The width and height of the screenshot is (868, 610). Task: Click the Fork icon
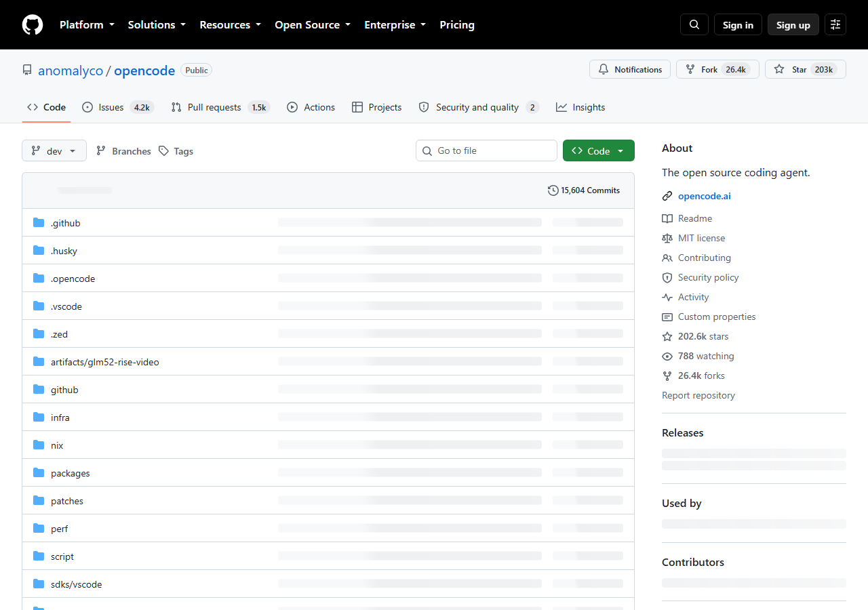click(x=690, y=69)
